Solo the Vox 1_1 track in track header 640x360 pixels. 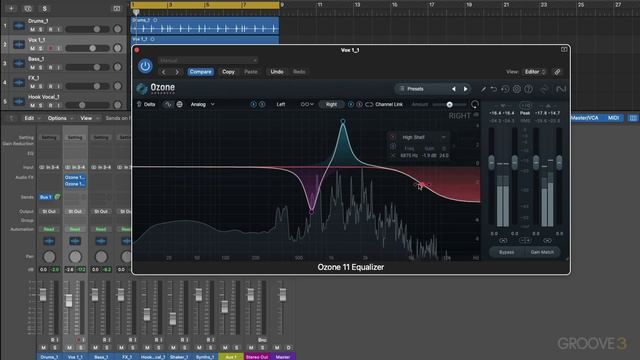coord(40,49)
